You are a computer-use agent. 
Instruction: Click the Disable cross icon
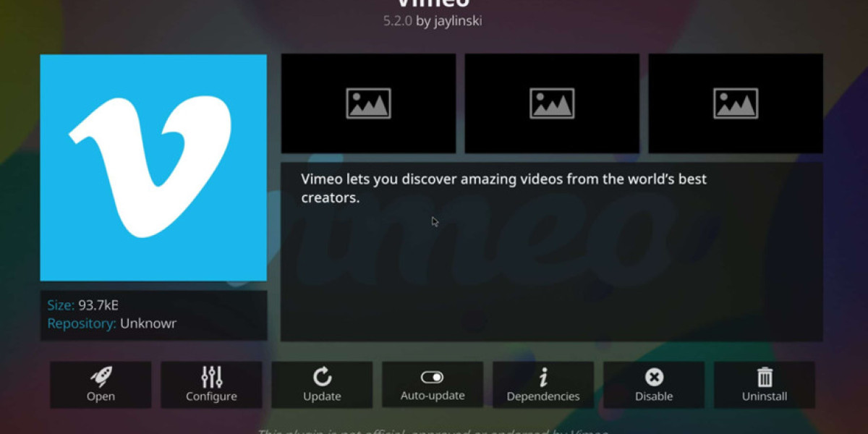(654, 376)
